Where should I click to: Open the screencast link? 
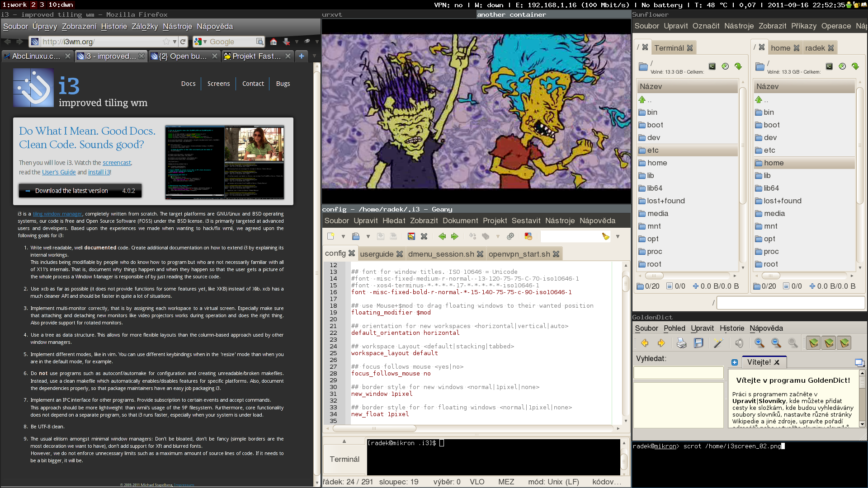117,163
